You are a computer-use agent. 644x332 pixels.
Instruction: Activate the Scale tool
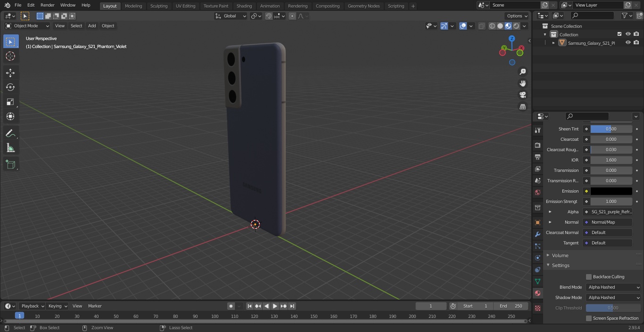click(10, 102)
